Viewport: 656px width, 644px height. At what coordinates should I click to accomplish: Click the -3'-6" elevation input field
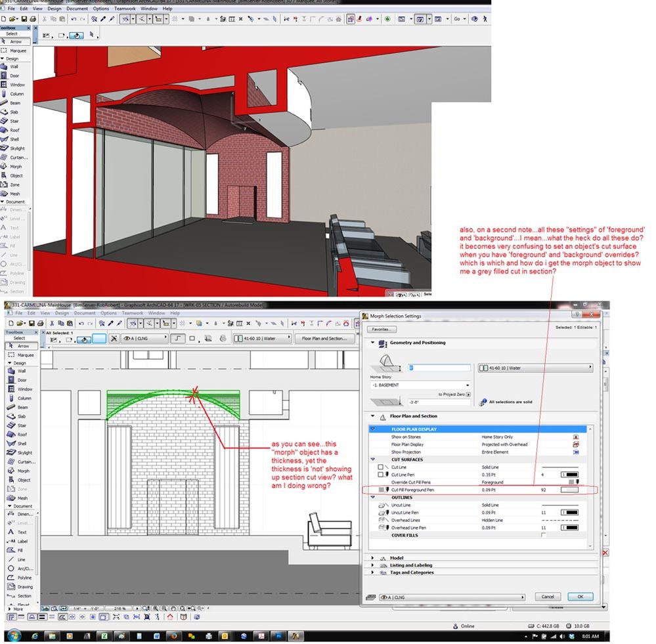point(439,402)
